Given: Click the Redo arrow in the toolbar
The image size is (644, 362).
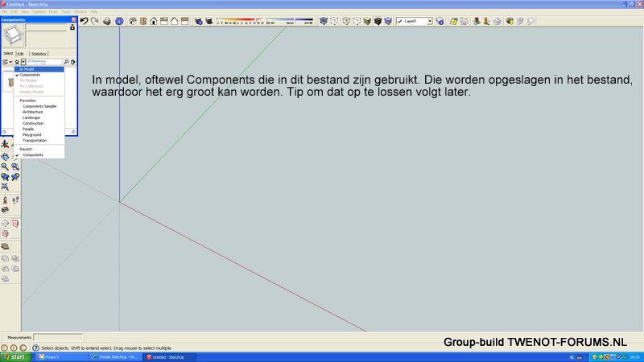Looking at the screenshot, I should click(x=95, y=21).
